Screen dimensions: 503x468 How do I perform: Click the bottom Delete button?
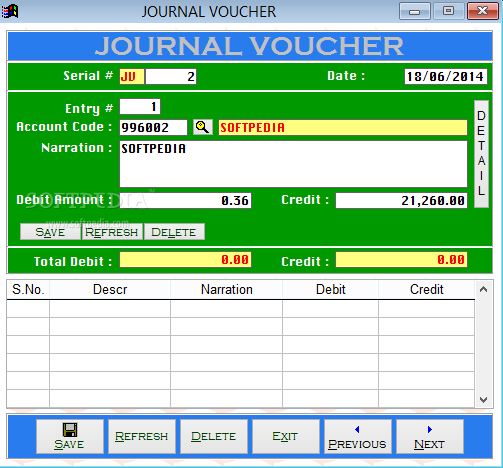[x=214, y=436]
